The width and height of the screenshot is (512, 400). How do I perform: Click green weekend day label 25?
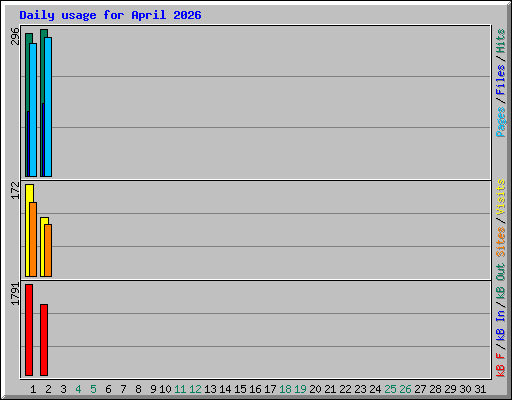click(390, 389)
